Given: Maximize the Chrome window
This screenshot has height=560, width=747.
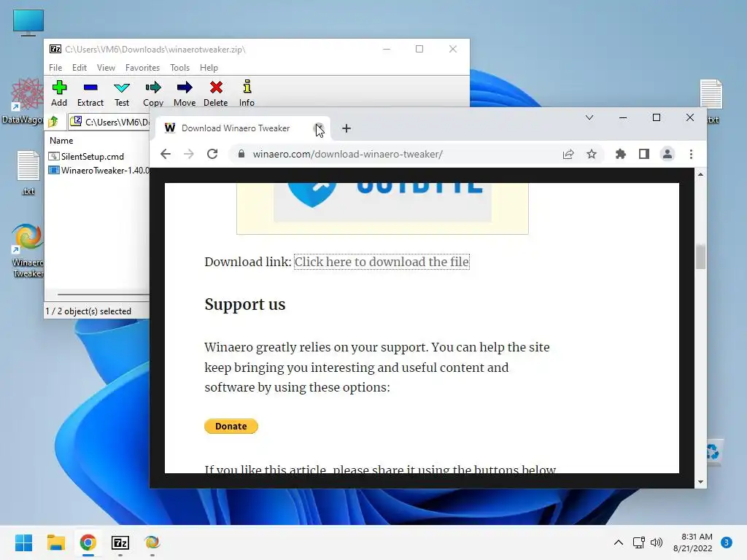Looking at the screenshot, I should [x=656, y=117].
